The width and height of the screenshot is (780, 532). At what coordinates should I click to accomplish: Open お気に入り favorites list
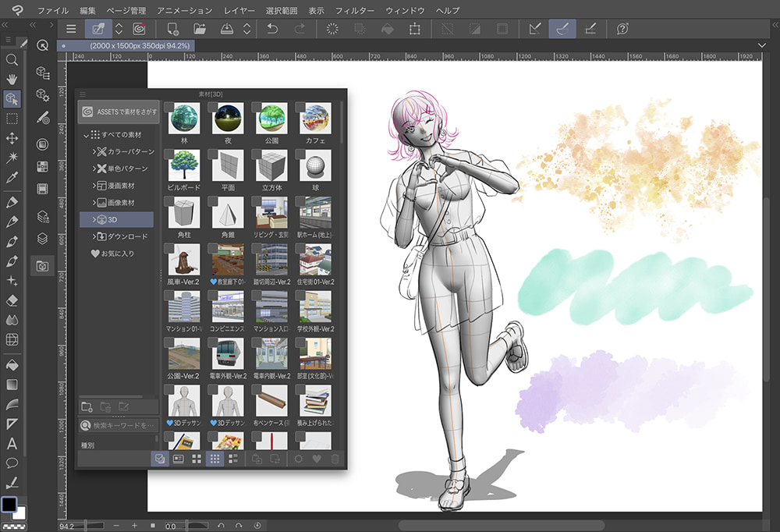(112, 254)
